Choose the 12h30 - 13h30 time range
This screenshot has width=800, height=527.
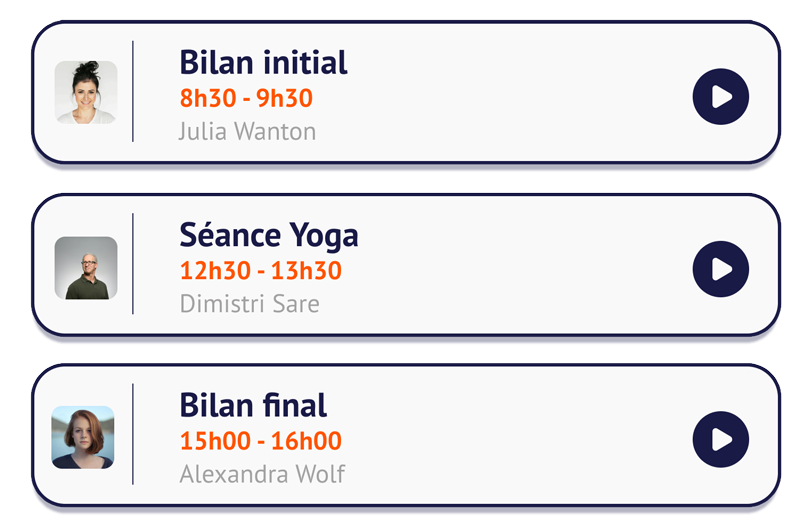point(261,270)
